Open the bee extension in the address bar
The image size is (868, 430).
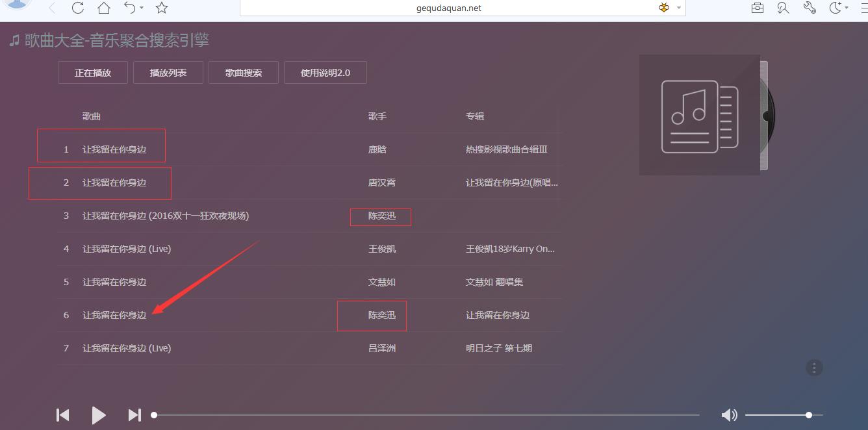(663, 8)
